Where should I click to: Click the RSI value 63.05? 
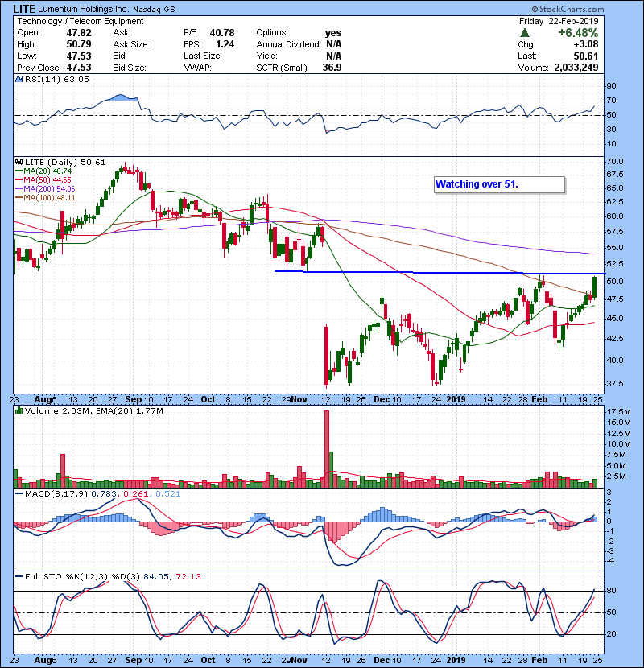click(x=75, y=79)
